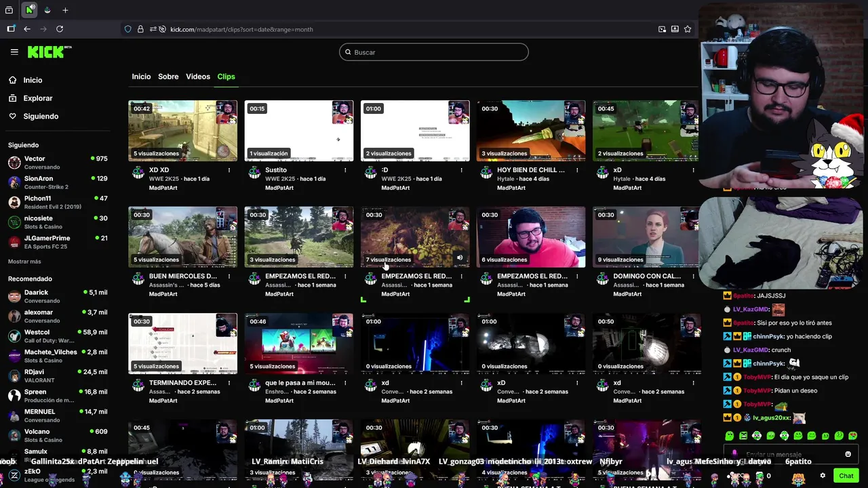
Task: Open options menu for XD XD clip
Action: coord(229,170)
